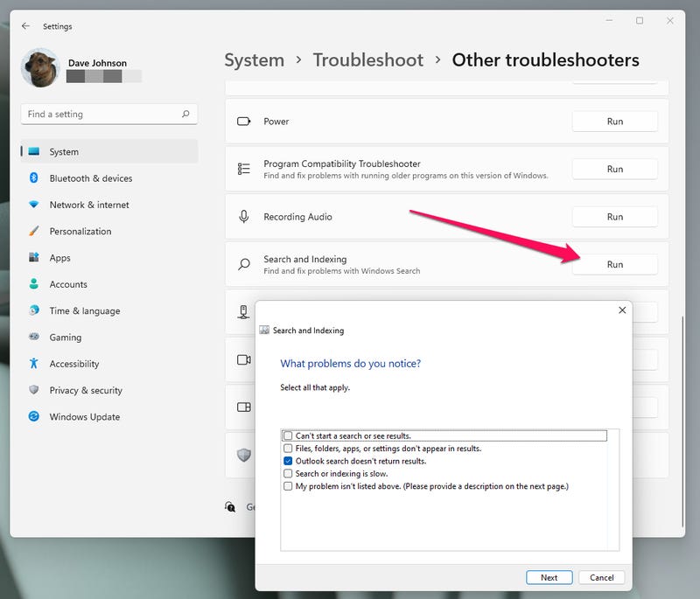Click the Find a setting search field
The height and width of the screenshot is (599, 700).
[x=108, y=115]
